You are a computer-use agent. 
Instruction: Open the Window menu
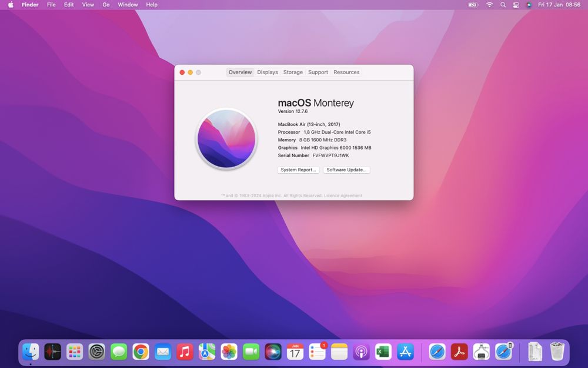tap(128, 5)
